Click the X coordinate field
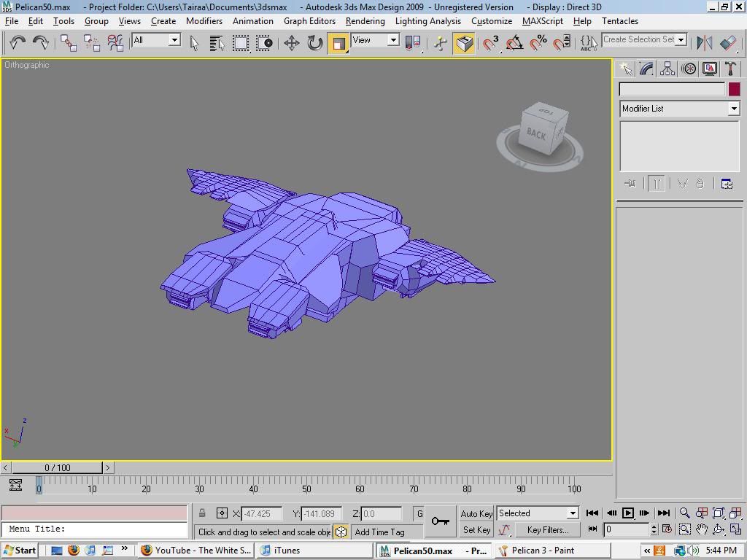The width and height of the screenshot is (747, 560). (x=262, y=514)
